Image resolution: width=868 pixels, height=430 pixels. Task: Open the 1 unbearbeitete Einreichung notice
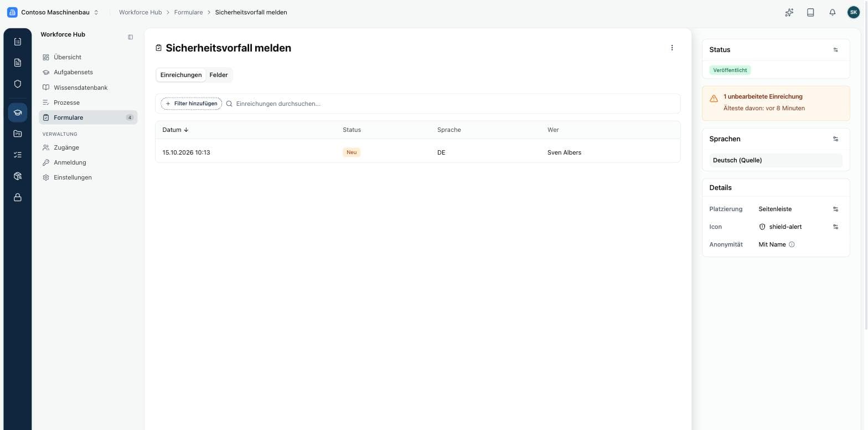[x=776, y=103]
